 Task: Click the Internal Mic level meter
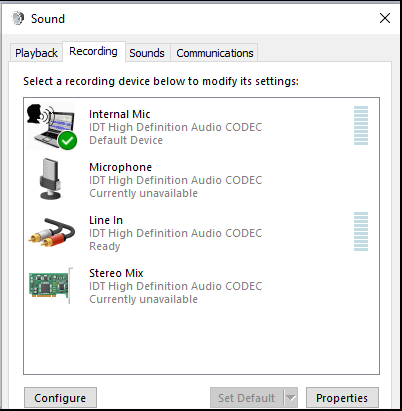click(361, 125)
